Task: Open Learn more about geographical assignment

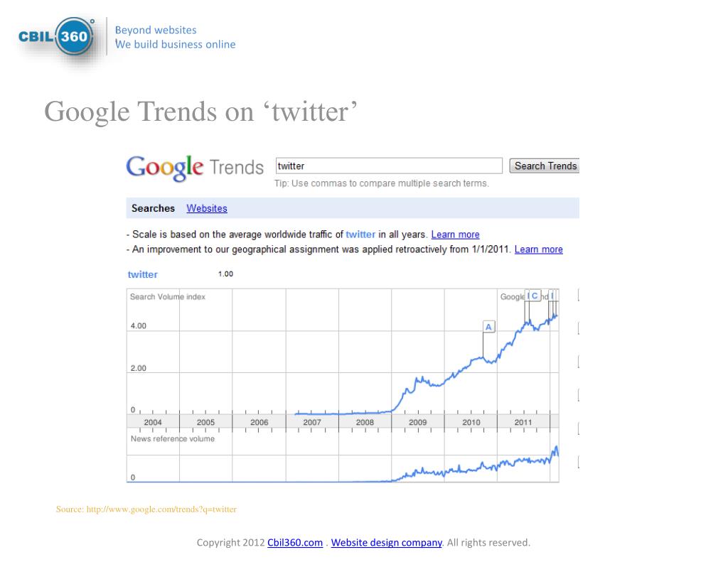Action: point(539,249)
